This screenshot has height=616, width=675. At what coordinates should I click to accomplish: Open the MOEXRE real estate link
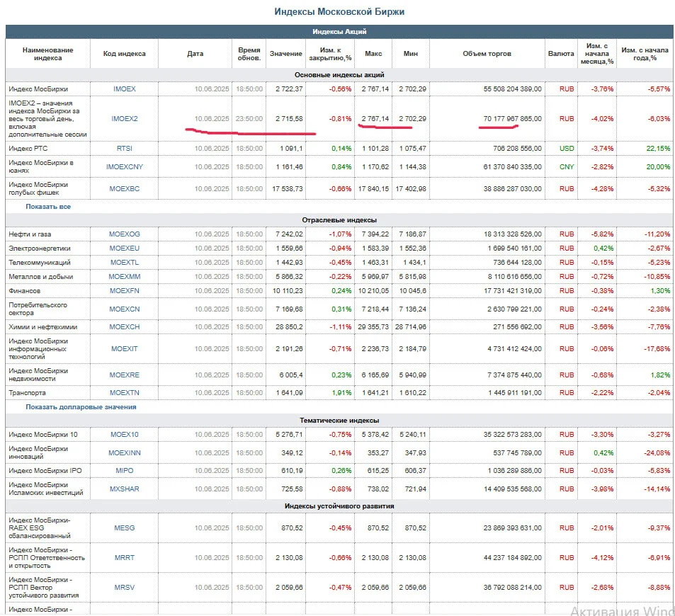(125, 375)
